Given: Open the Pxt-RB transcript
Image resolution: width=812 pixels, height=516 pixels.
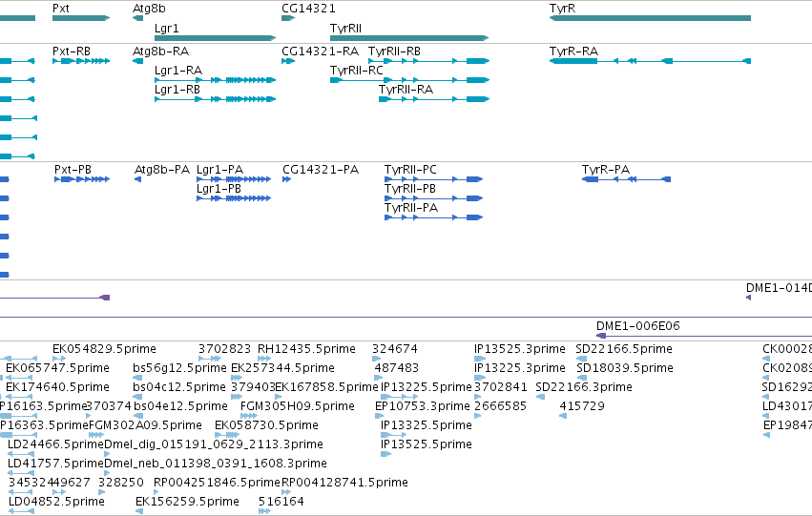Looking at the screenshot, I should pos(81,61).
